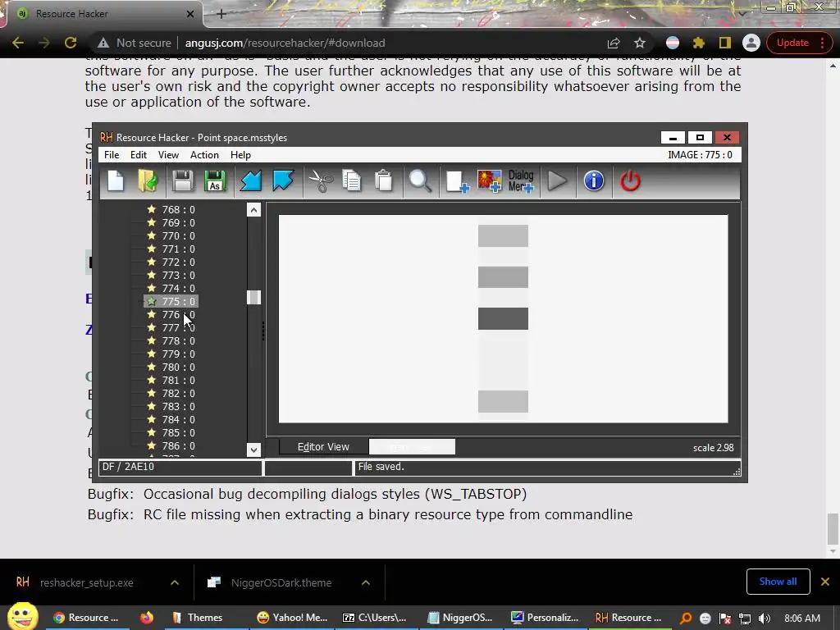Open Yahoo! Messenger from taskbar
This screenshot has width=840, height=630.
pyautogui.click(x=293, y=618)
